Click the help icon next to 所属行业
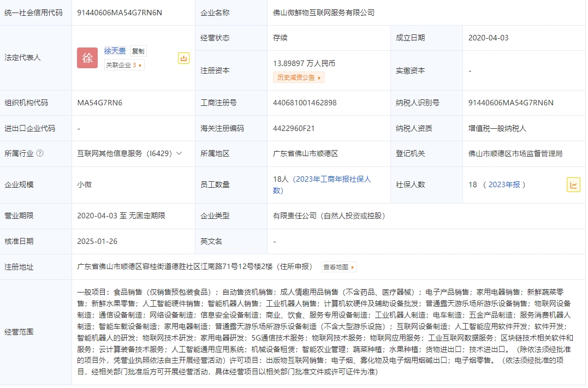Viewport: 588px width, 388px height. (40, 153)
